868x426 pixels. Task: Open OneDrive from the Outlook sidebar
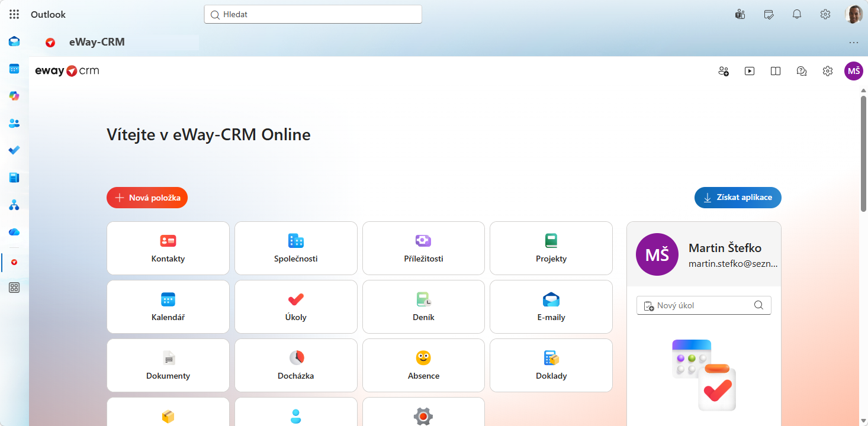point(14,232)
